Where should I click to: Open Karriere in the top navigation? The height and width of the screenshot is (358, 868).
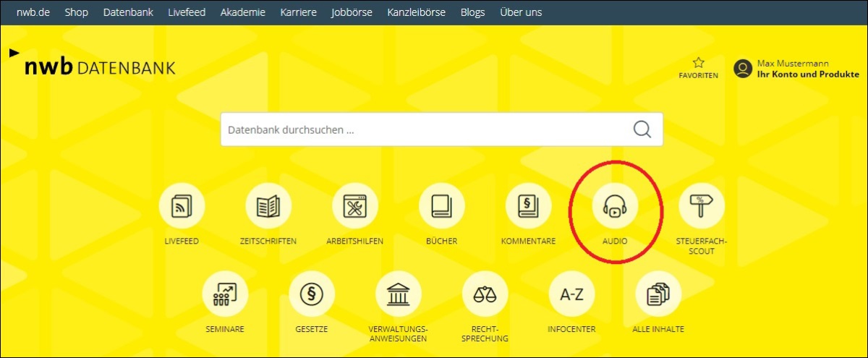299,12
